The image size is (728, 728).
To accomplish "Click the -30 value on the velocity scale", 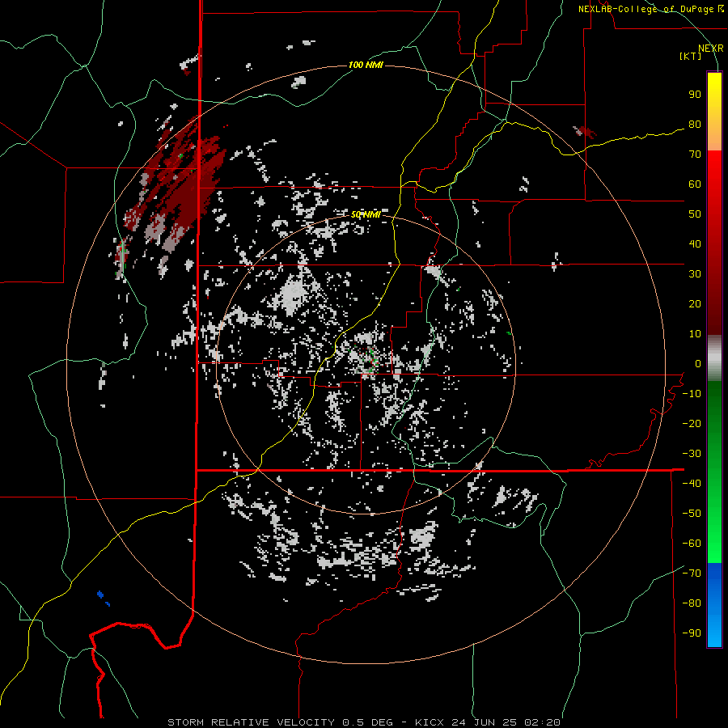I will coord(692,454).
